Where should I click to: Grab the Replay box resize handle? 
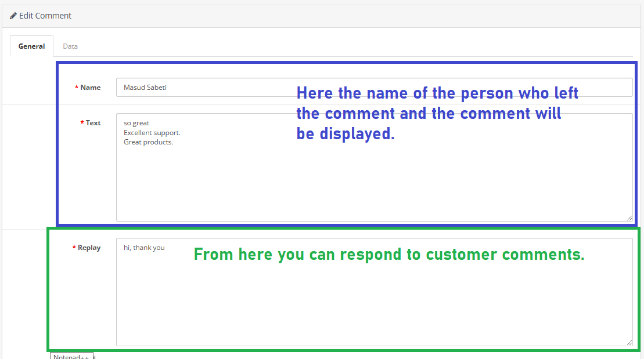tap(629, 343)
